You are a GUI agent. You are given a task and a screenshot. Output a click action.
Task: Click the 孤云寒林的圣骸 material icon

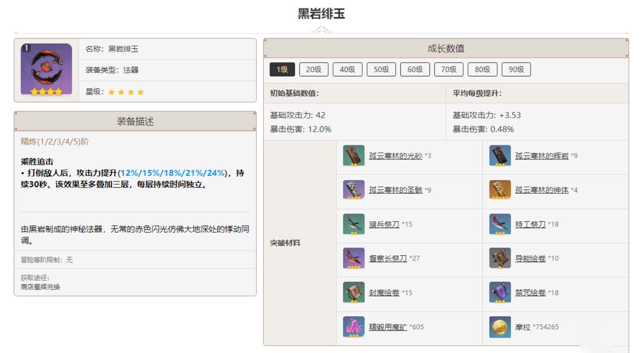[x=354, y=190]
